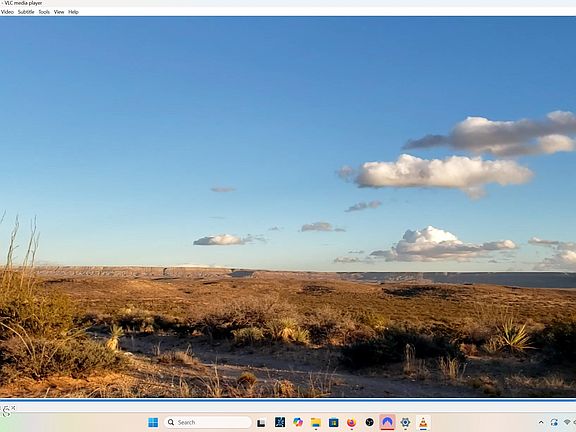
Task: Click the sync/headset tray icon beside the chevron
Action: click(554, 422)
